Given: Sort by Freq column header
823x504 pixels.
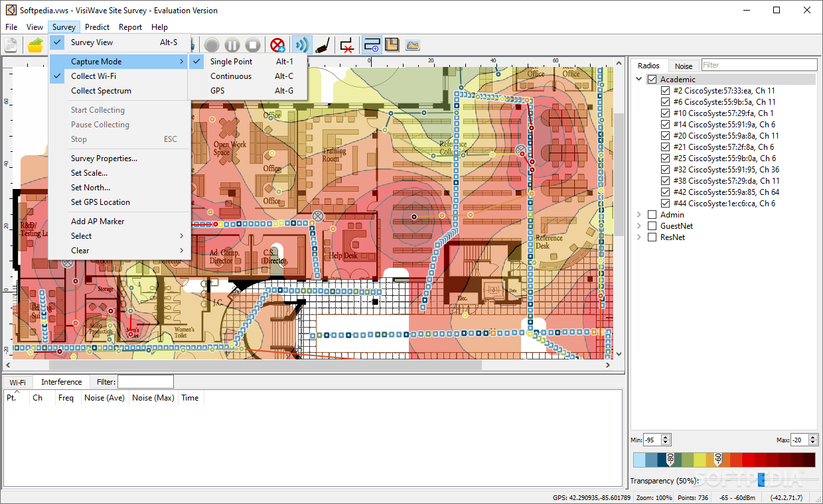Looking at the screenshot, I should (x=66, y=398).
